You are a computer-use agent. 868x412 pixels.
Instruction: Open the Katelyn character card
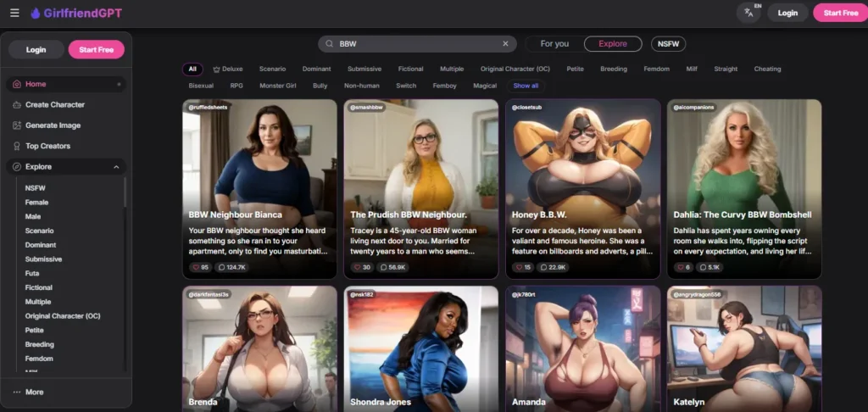pos(744,349)
